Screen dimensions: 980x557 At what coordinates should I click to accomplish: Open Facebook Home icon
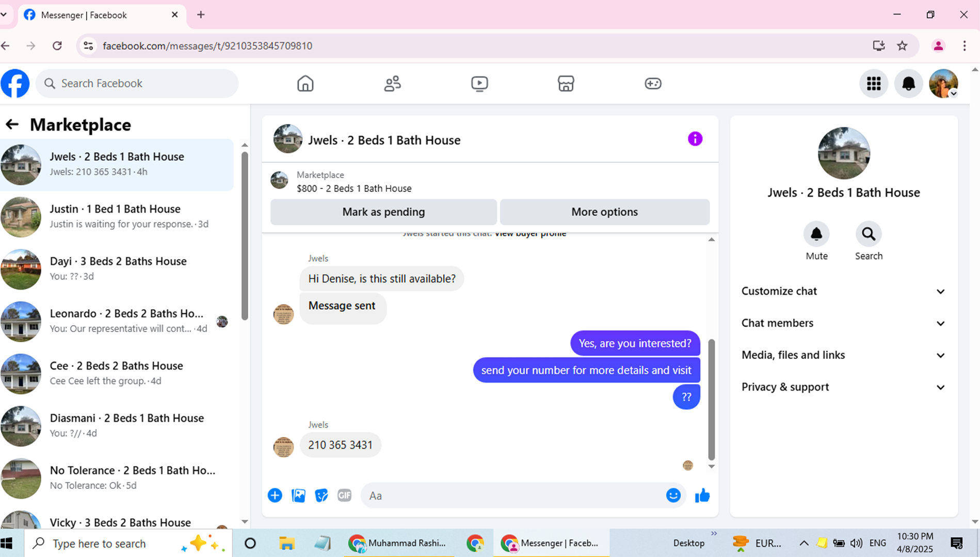[305, 83]
